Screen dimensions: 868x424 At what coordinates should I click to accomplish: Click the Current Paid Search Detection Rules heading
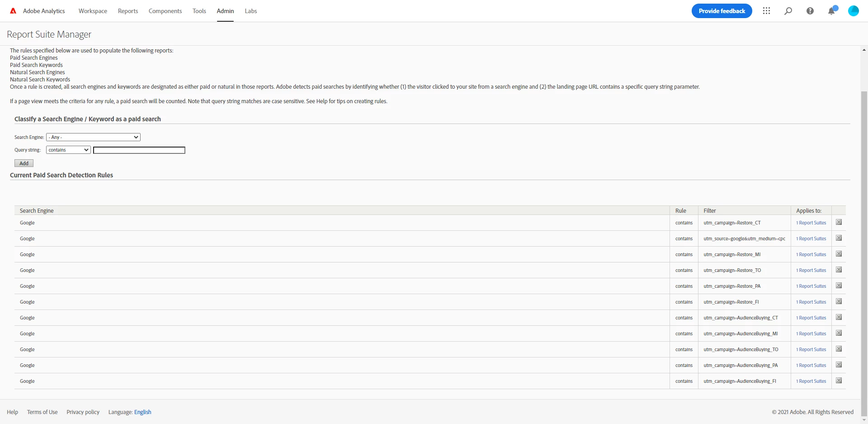click(61, 175)
